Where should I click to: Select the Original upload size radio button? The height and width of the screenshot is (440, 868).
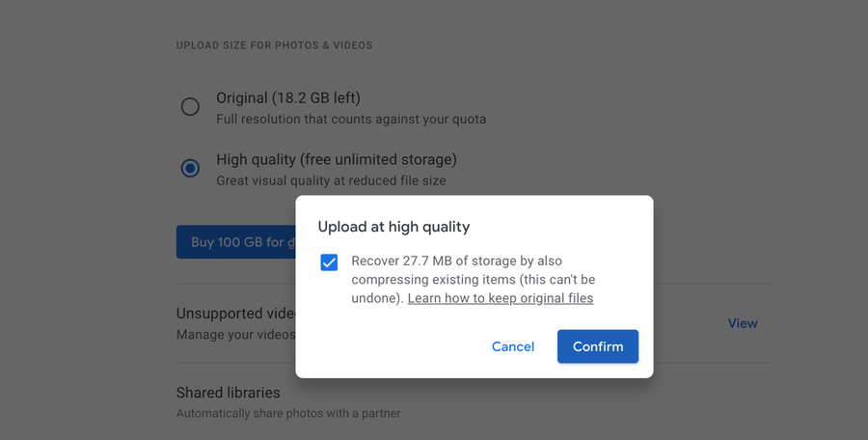pos(190,107)
